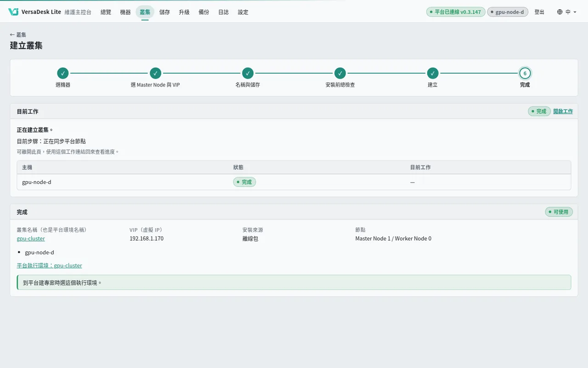Click the 選機器 step checkmark circle
The width and height of the screenshot is (588, 368).
(63, 73)
